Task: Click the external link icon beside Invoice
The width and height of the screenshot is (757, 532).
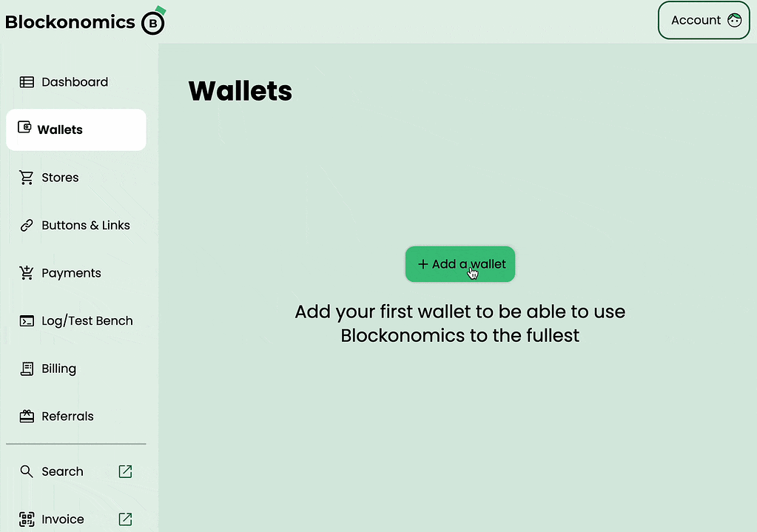Action: coord(125,519)
